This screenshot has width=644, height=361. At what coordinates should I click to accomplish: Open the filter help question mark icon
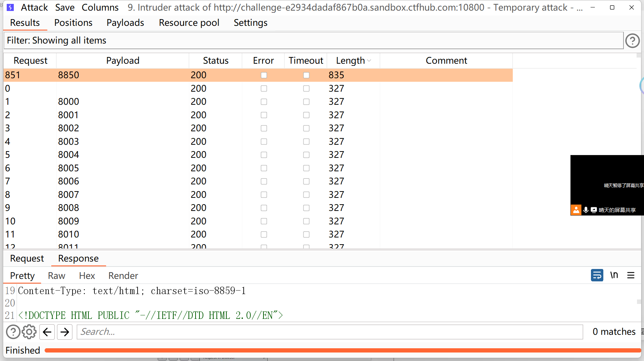(632, 40)
